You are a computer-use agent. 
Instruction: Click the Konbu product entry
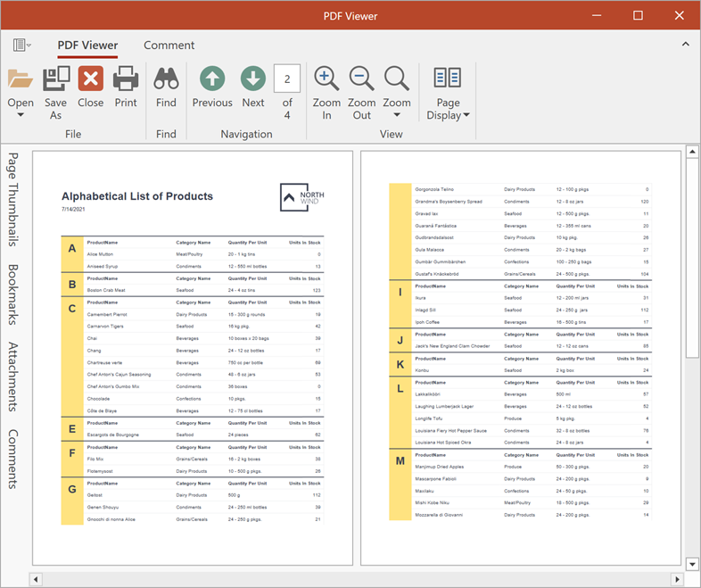[x=422, y=370]
